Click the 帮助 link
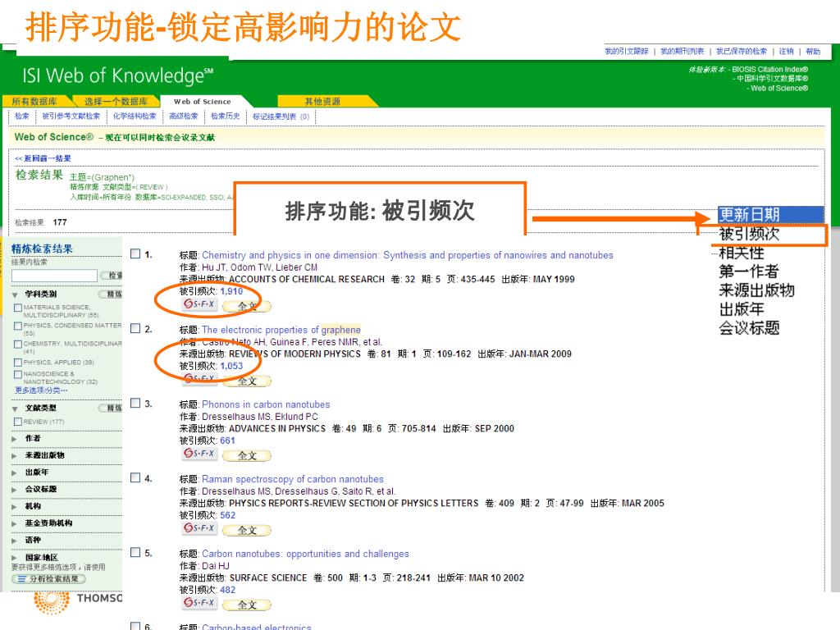Image resolution: width=840 pixels, height=630 pixels. 813,52
